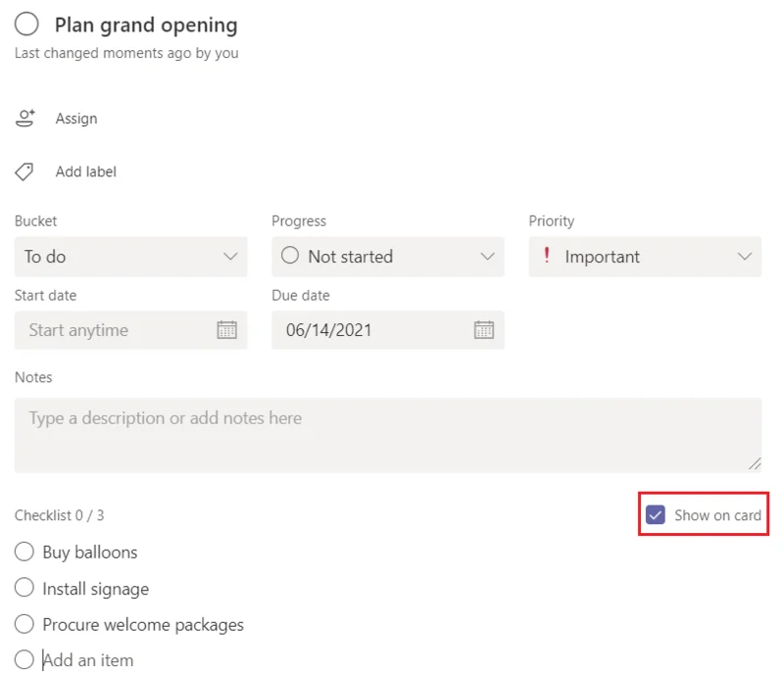
Task: Expand the Bucket chevron arrow
Action: click(230, 257)
